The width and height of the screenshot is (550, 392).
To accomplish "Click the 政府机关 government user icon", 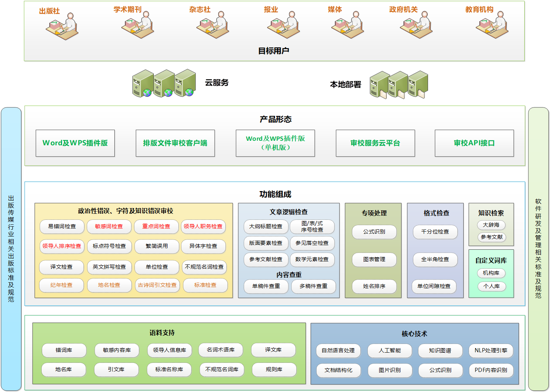I will [416, 26].
